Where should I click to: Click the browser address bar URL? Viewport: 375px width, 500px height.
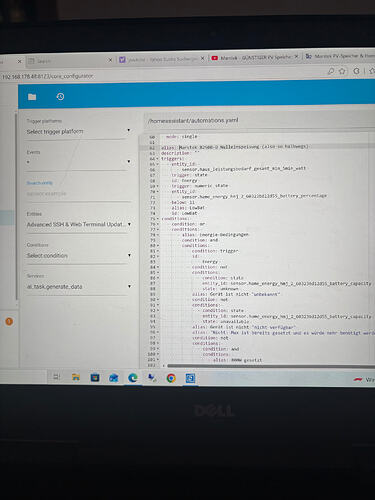[48, 77]
